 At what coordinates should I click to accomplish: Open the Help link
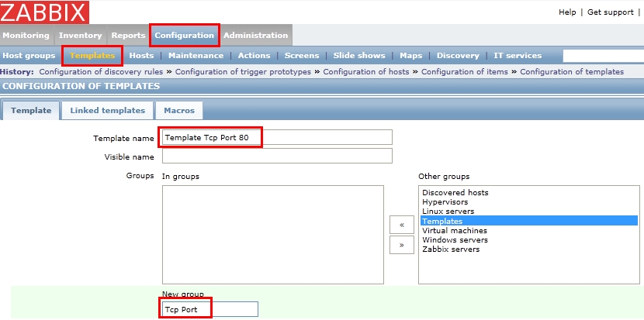[x=567, y=12]
